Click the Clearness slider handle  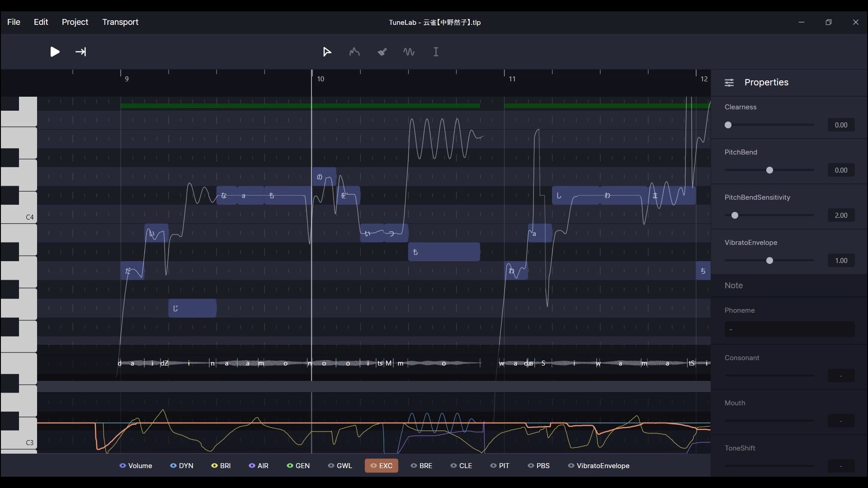[x=728, y=125]
